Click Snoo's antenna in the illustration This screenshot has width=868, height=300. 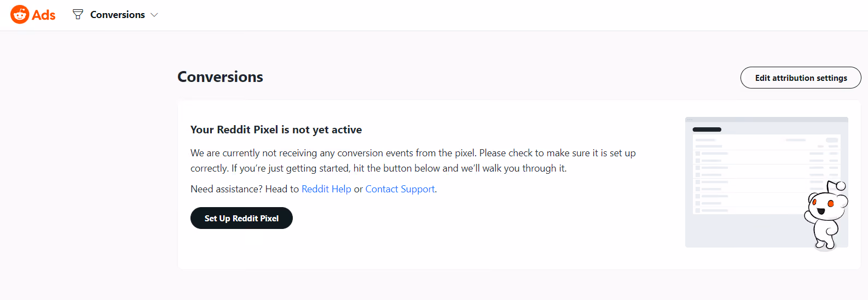coord(836,187)
